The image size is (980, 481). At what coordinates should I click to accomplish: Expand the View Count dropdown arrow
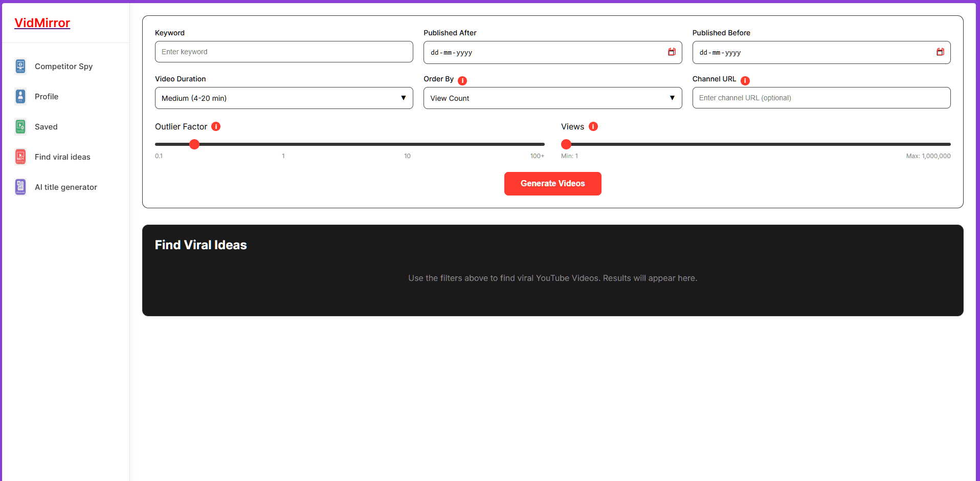click(x=672, y=98)
